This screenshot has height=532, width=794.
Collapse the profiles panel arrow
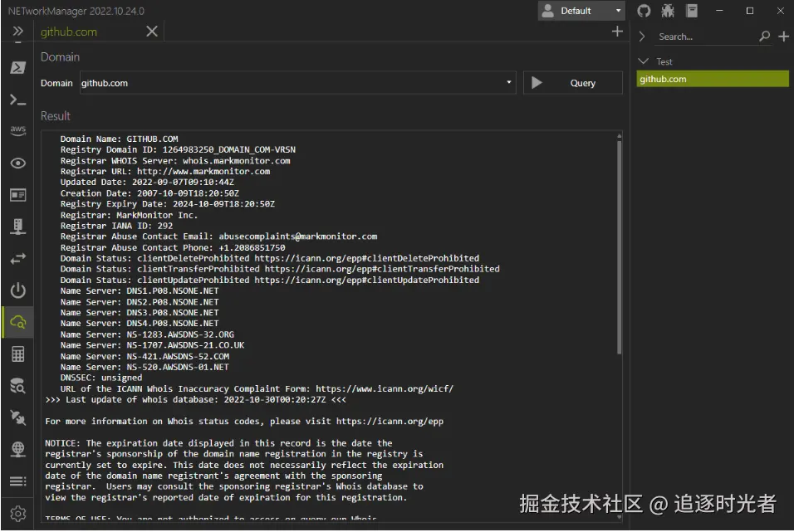[642, 37]
